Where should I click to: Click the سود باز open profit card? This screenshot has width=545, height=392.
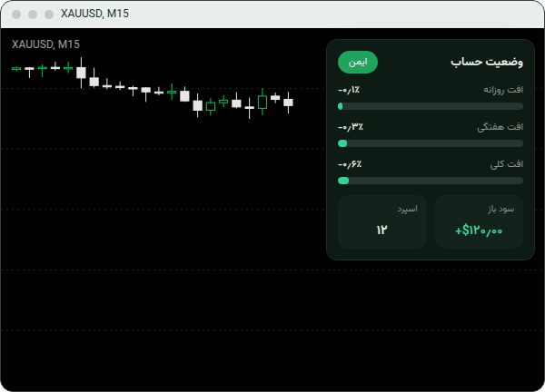click(x=479, y=222)
